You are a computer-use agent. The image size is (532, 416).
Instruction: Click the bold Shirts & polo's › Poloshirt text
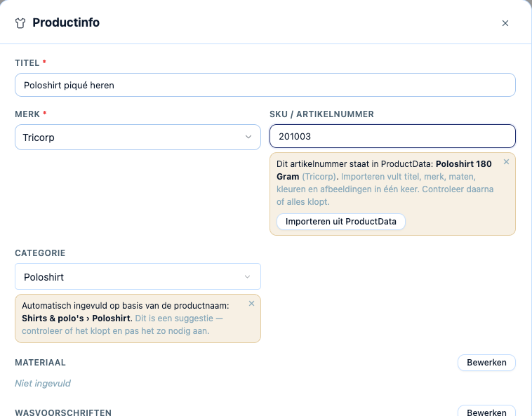tap(76, 318)
